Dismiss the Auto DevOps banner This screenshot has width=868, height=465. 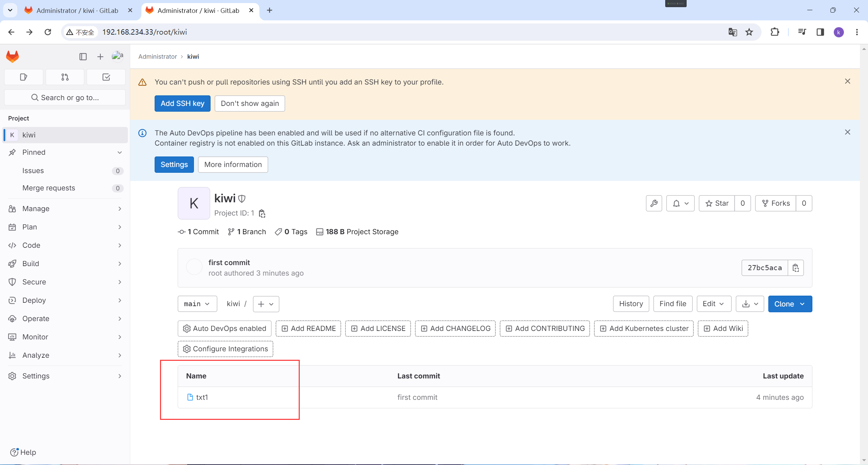[x=847, y=132]
